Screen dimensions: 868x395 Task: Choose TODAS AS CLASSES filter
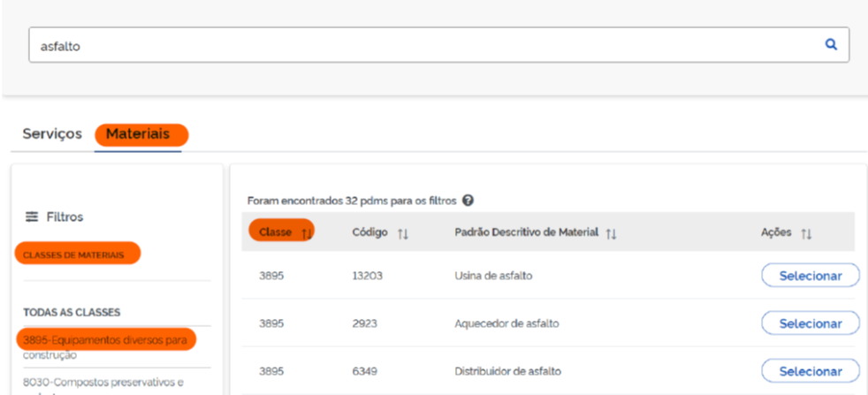click(x=72, y=312)
